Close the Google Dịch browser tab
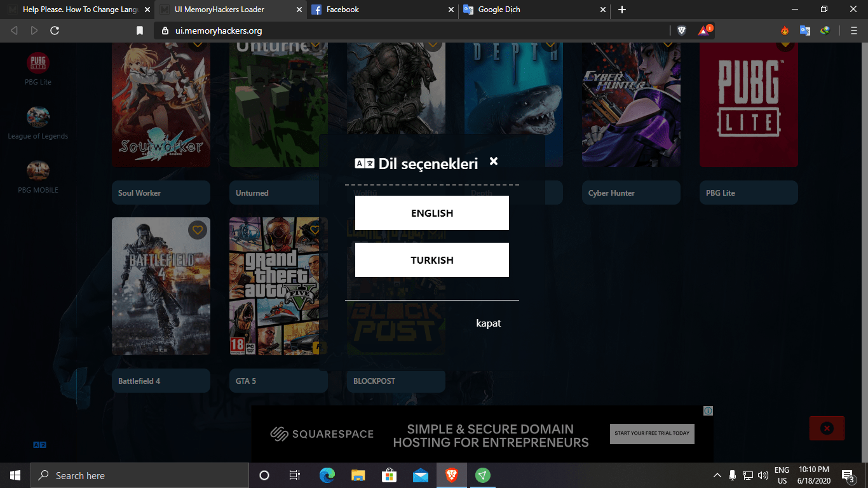 tap(603, 10)
